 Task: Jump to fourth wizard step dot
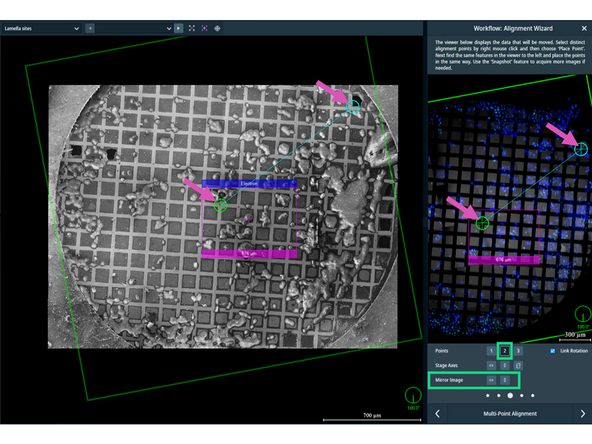[522, 396]
